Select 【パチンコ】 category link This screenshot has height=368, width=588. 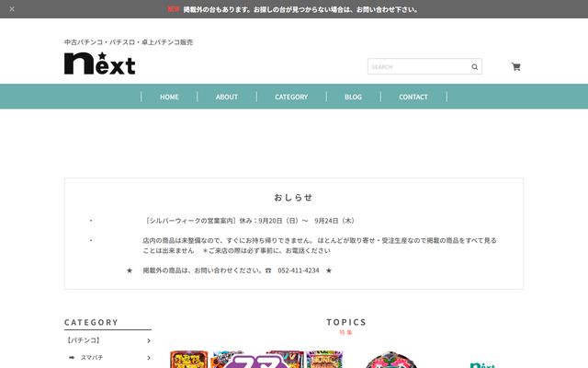[x=84, y=340]
